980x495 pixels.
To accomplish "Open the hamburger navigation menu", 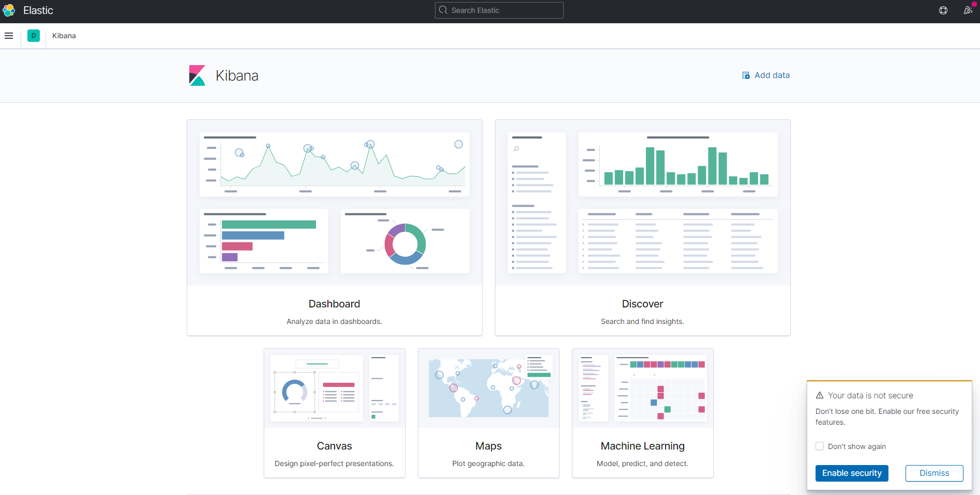I will click(x=9, y=36).
